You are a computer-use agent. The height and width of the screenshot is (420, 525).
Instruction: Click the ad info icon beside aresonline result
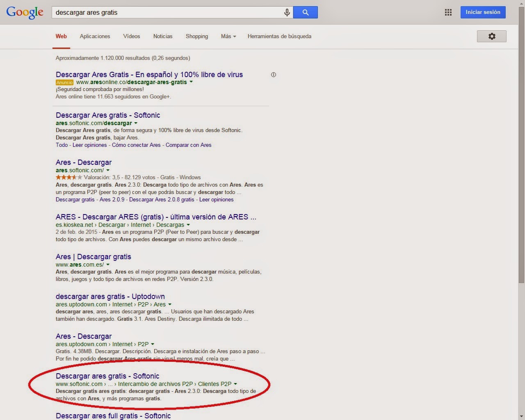[x=274, y=75]
